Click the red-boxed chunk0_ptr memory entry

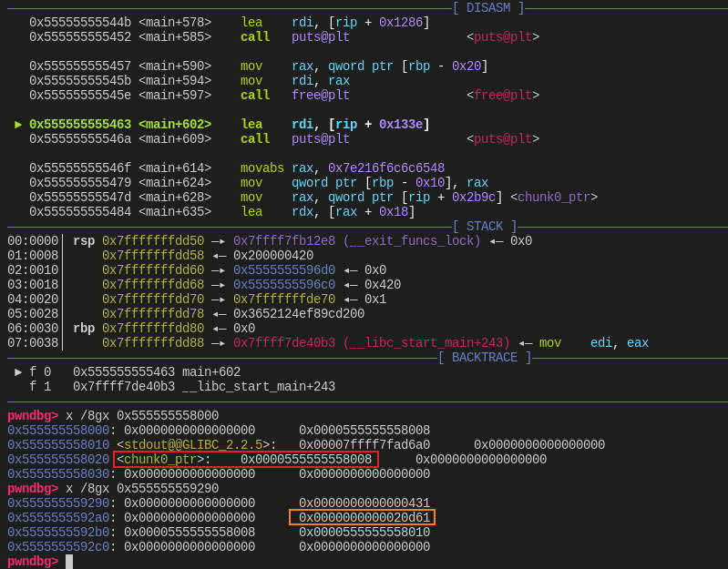(x=245, y=460)
